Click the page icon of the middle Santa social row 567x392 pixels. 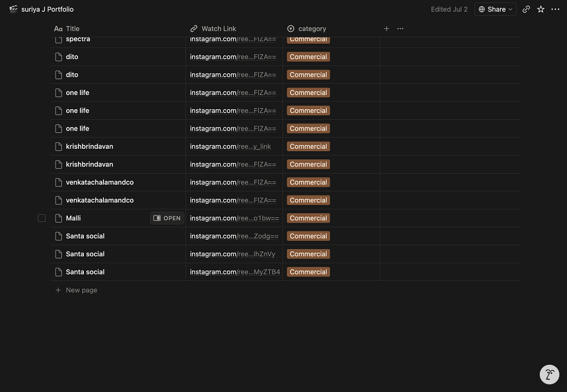[58, 254]
